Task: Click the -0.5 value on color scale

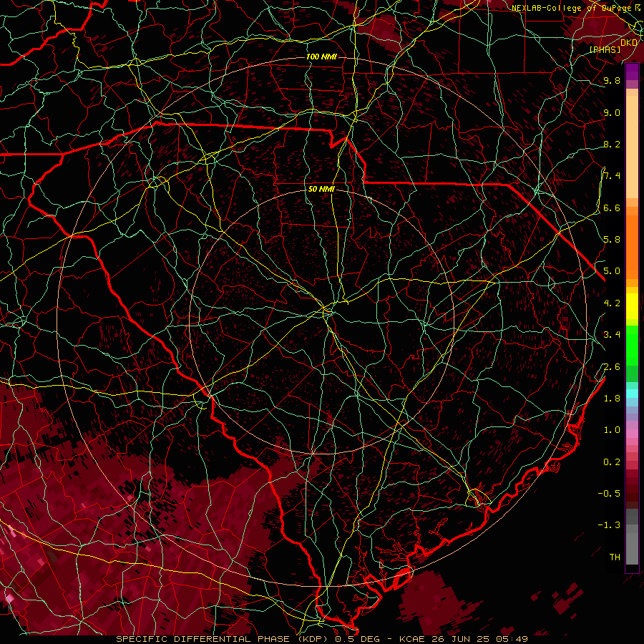Action: click(609, 494)
